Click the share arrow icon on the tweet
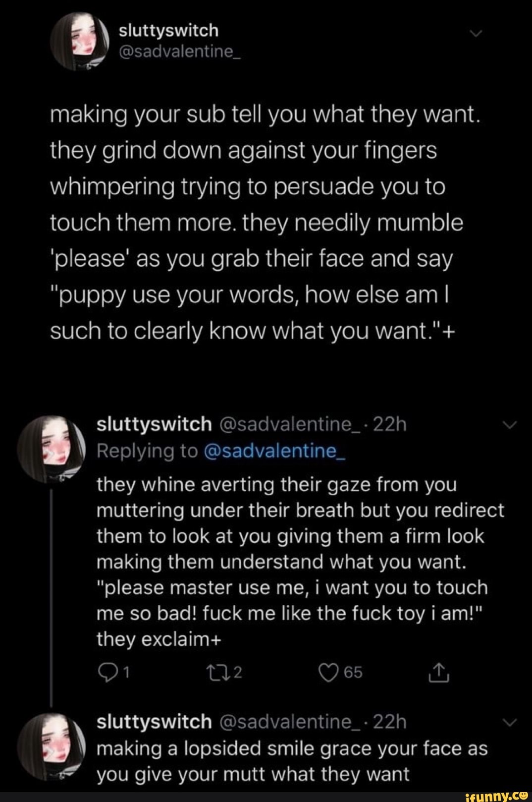 pyautogui.click(x=440, y=672)
